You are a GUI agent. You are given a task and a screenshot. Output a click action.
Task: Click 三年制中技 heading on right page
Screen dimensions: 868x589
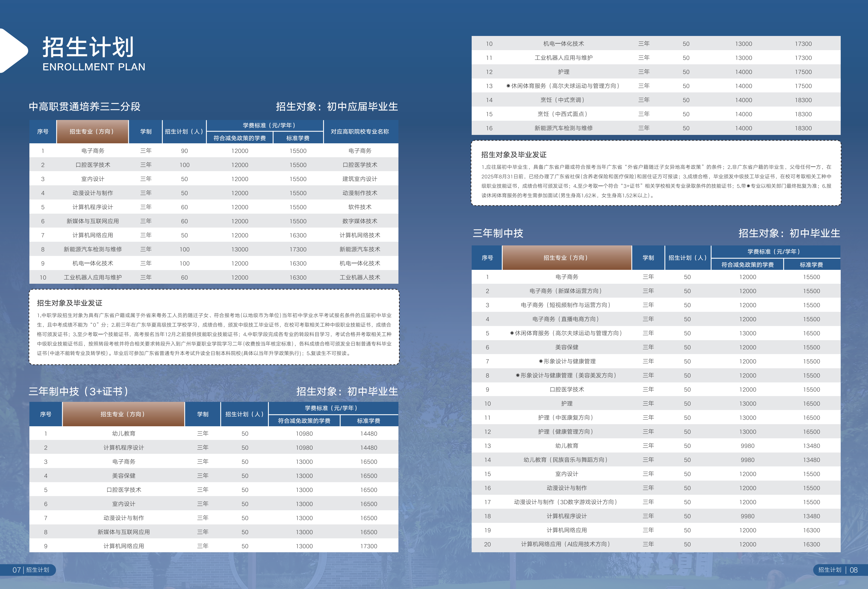(498, 233)
